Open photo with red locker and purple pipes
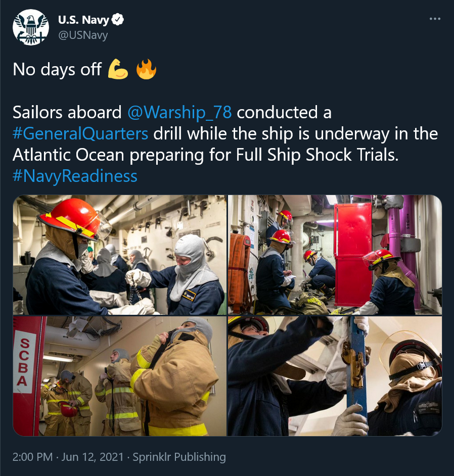454x476 pixels. pyautogui.click(x=335, y=255)
